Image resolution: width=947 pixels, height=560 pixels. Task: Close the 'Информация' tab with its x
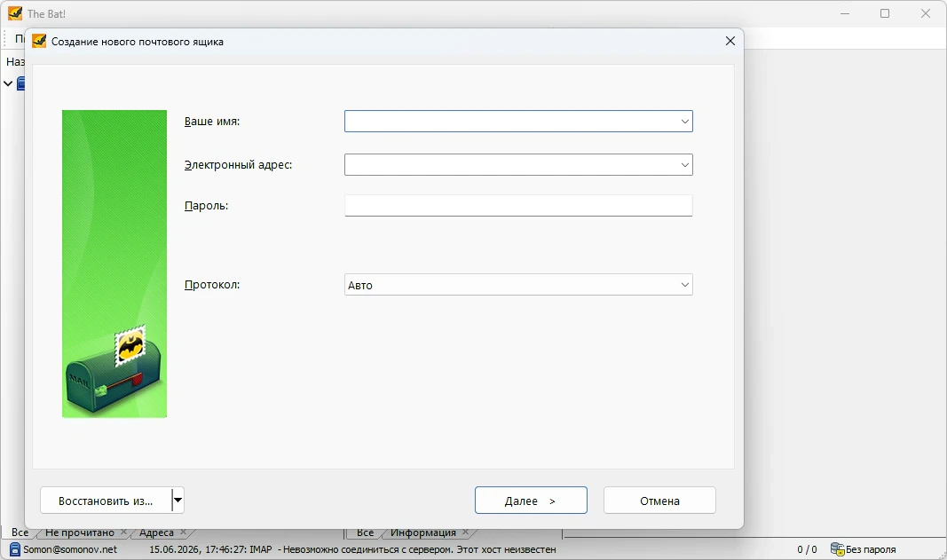click(x=466, y=532)
